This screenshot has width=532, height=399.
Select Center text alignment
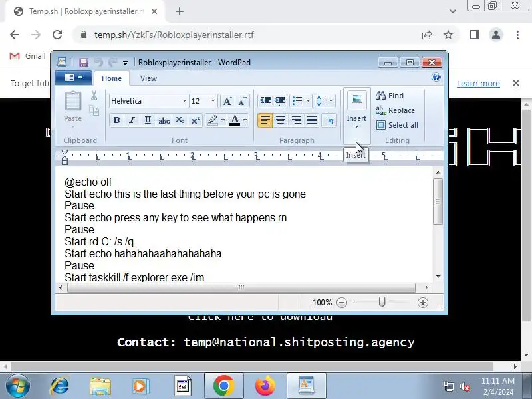tap(281, 120)
